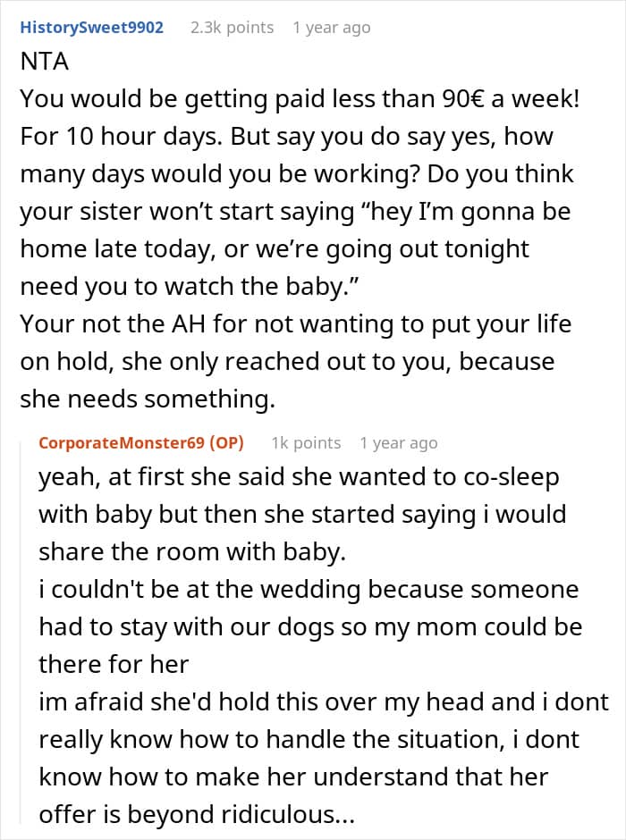Open the OP reply's '1 year ago' timestamp
This screenshot has height=840, width=626.
point(399,443)
